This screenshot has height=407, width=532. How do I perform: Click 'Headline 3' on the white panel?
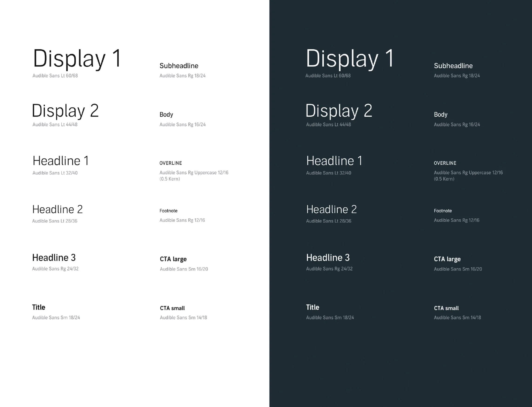click(54, 258)
